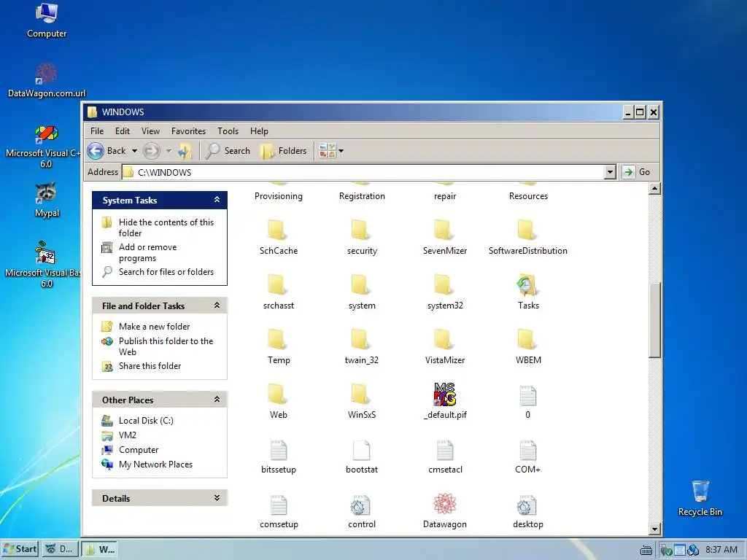
Task: Collapse the Other Places panel
Action: [217, 400]
